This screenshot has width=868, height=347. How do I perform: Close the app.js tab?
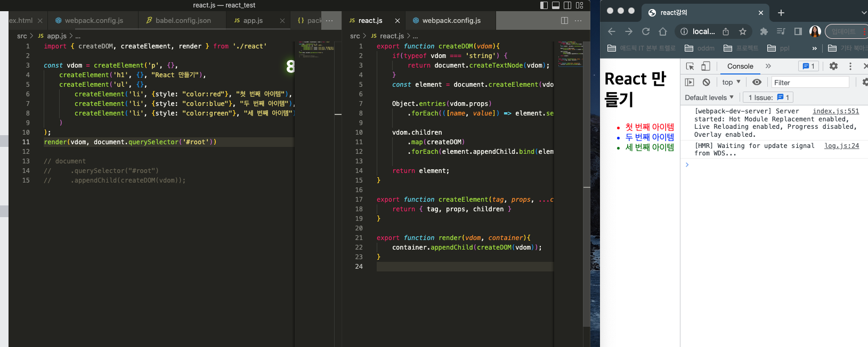[x=282, y=21]
